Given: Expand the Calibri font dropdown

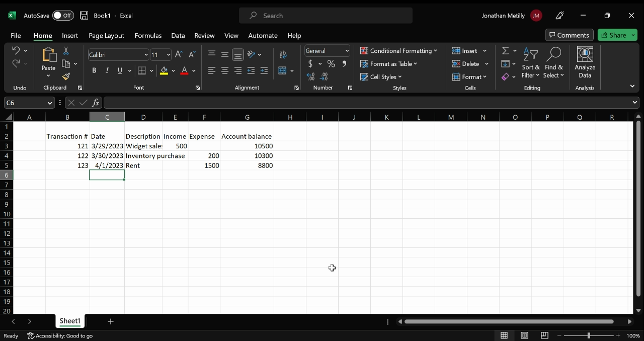Looking at the screenshot, I should coord(146,54).
